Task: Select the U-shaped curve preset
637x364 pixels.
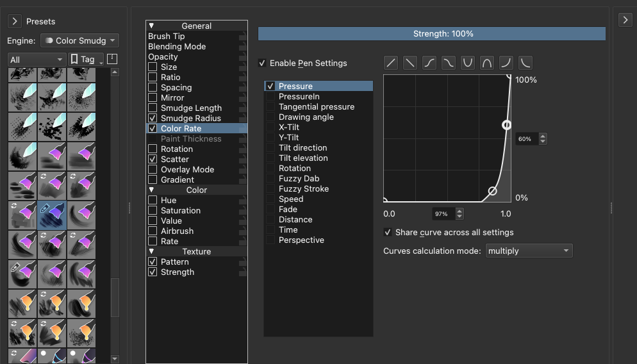Action: [x=468, y=63]
